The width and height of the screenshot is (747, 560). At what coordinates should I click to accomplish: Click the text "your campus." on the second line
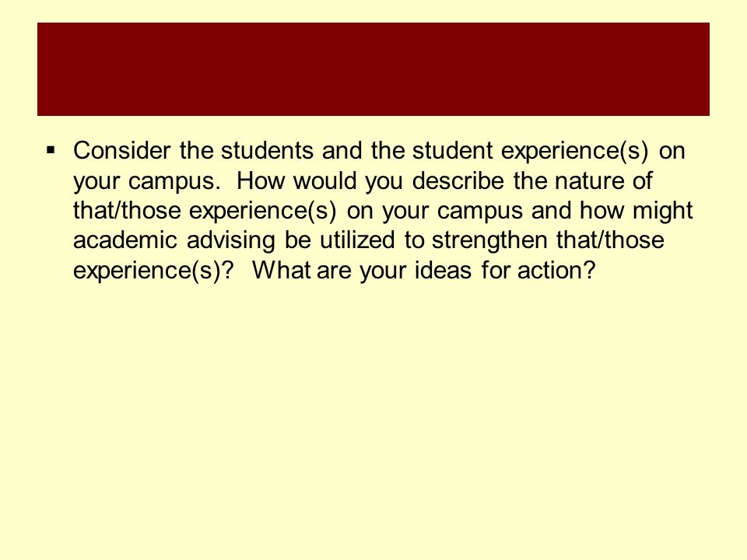[147, 182]
